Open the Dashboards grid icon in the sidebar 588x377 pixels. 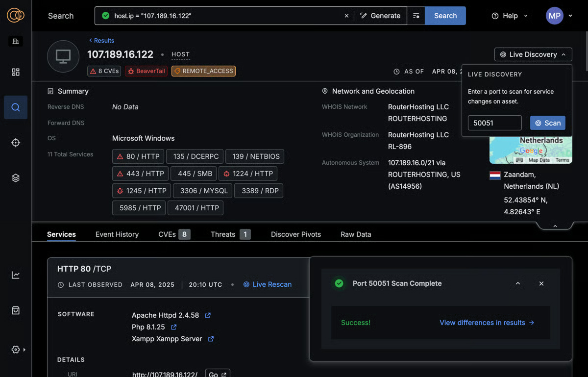pos(15,72)
